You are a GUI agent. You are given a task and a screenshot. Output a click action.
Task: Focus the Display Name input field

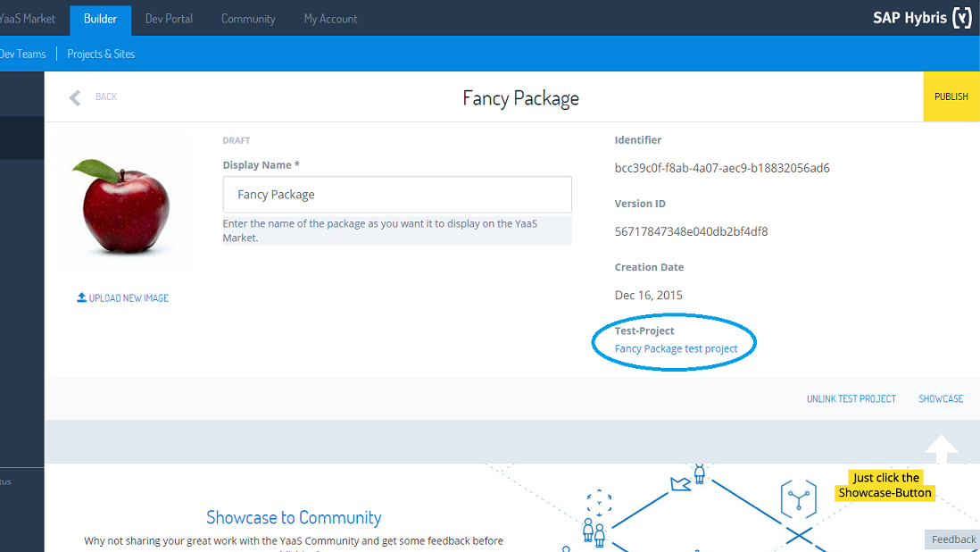point(397,195)
